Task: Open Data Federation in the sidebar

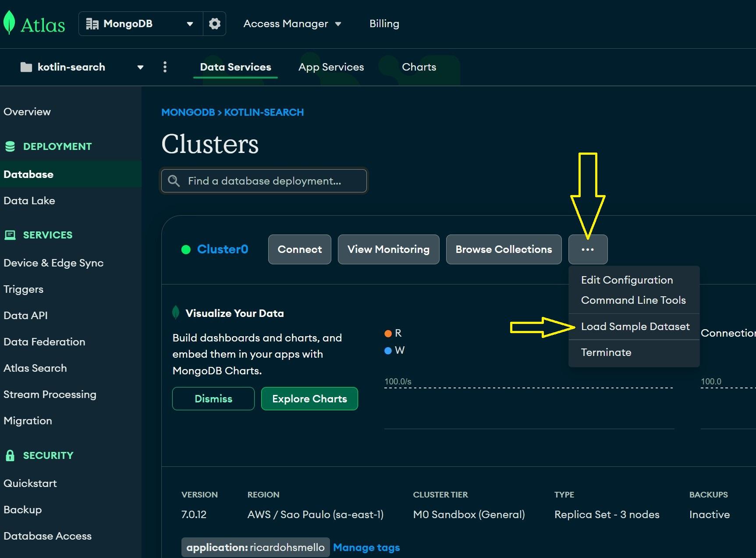Action: [44, 342]
